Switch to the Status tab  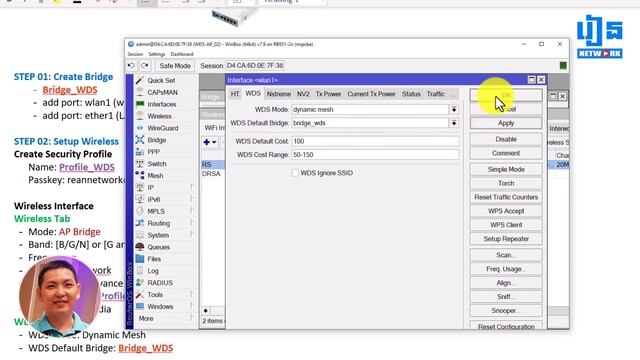click(411, 94)
